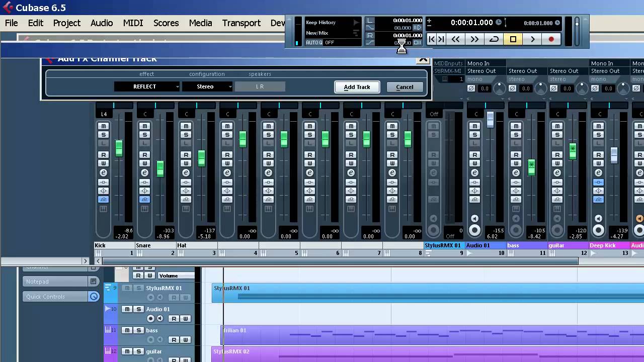Select the Volume automation parameter dropdown
644x362 pixels.
(x=176, y=276)
